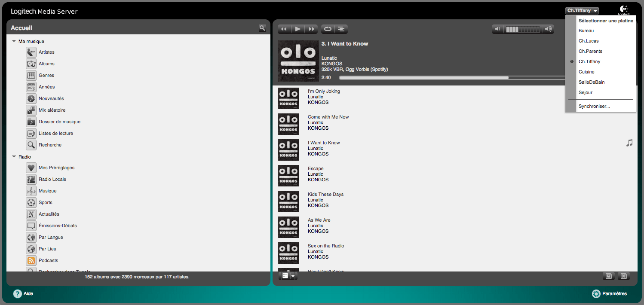Open the Podcasts RSS icon
This screenshot has height=305, width=644.
[x=31, y=260]
